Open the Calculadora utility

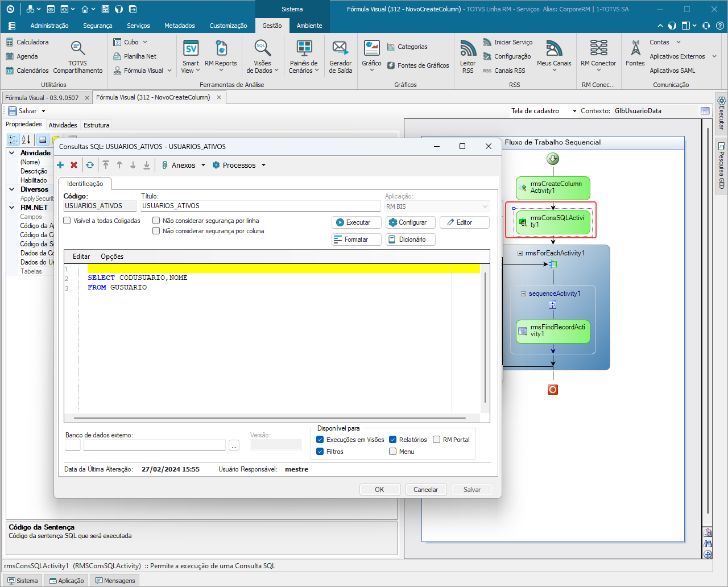point(27,42)
